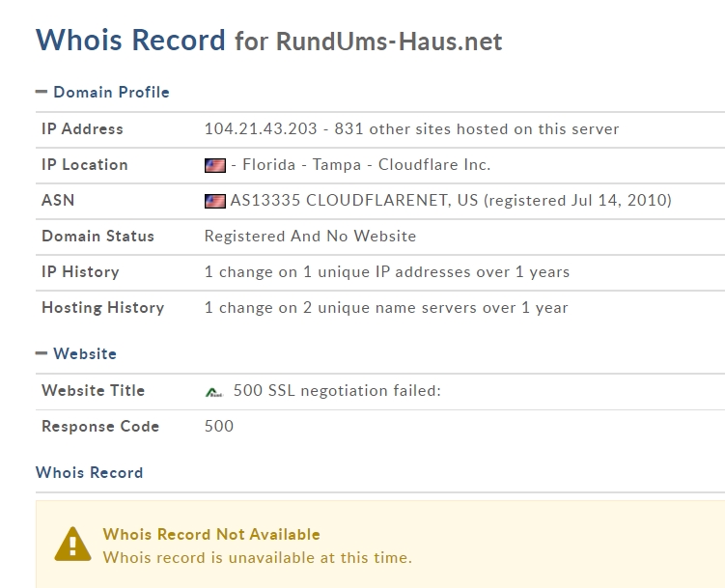
Task: Select the Website Title label
Action: click(x=93, y=391)
